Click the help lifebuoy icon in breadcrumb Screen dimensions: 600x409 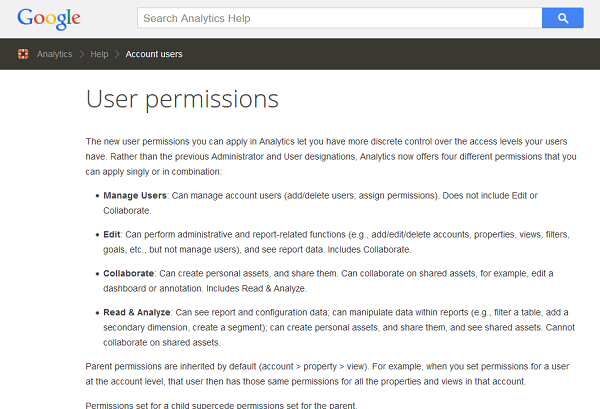click(x=23, y=54)
